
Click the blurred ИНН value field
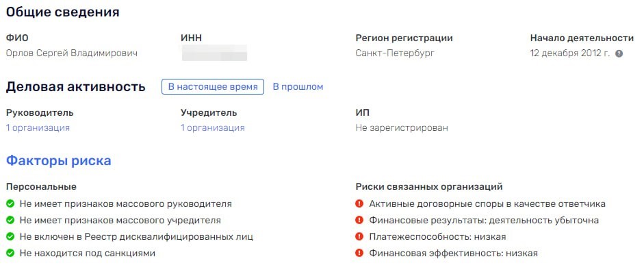tap(214, 53)
